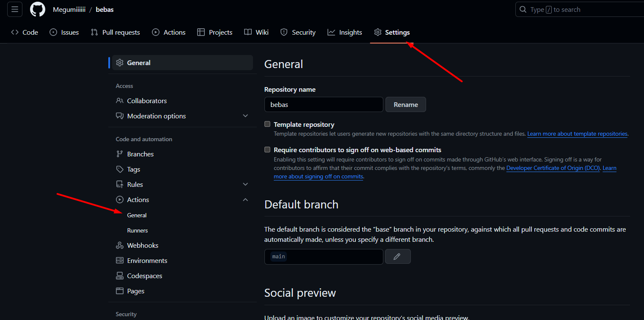Open the hamburger navigation menu

(15, 9)
